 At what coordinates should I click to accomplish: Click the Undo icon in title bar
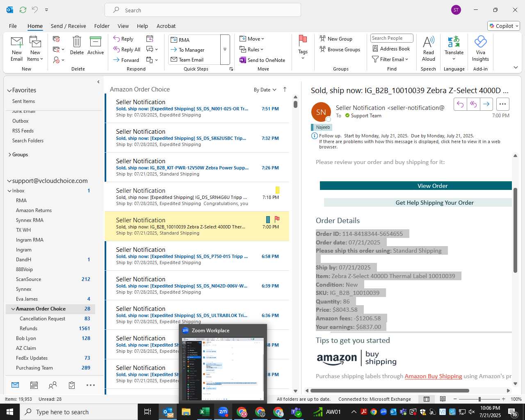tap(35, 9)
